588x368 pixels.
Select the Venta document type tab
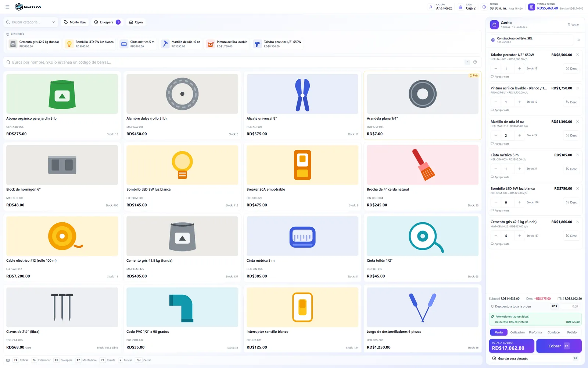pyautogui.click(x=499, y=332)
